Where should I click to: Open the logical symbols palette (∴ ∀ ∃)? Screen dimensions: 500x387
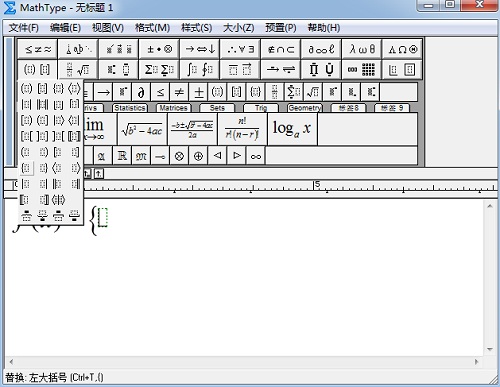[x=240, y=49]
